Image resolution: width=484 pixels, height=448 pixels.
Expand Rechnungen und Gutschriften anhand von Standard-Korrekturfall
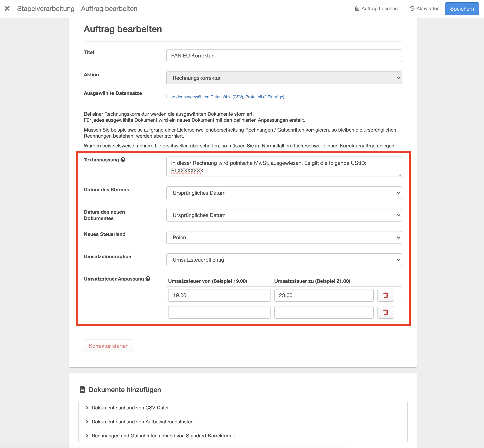pos(163,436)
